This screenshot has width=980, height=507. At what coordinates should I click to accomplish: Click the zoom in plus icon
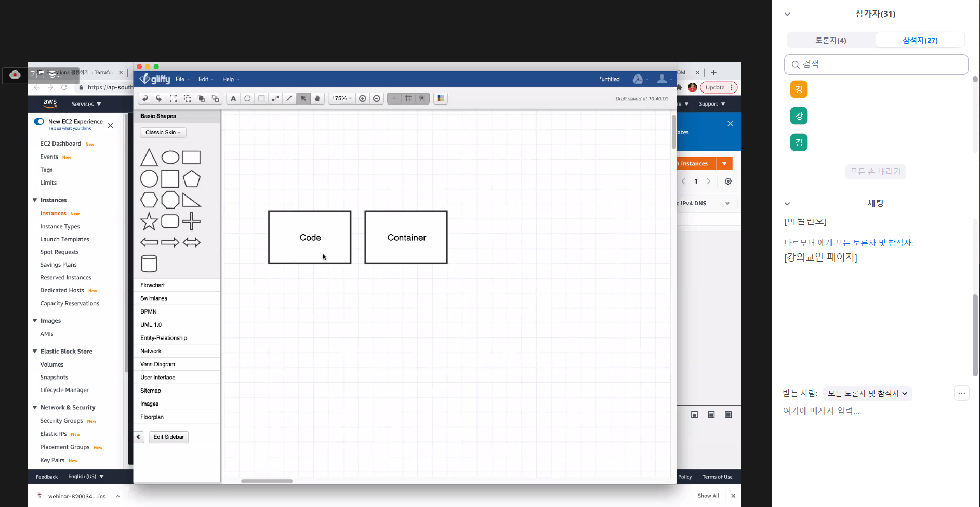click(x=363, y=98)
